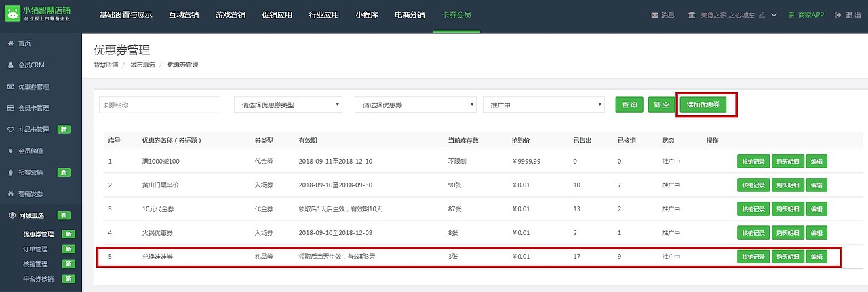Viewport: 868px width, 292px height.
Task: Click 编辑 for 兑换娃娃券
Action: pyautogui.click(x=816, y=257)
